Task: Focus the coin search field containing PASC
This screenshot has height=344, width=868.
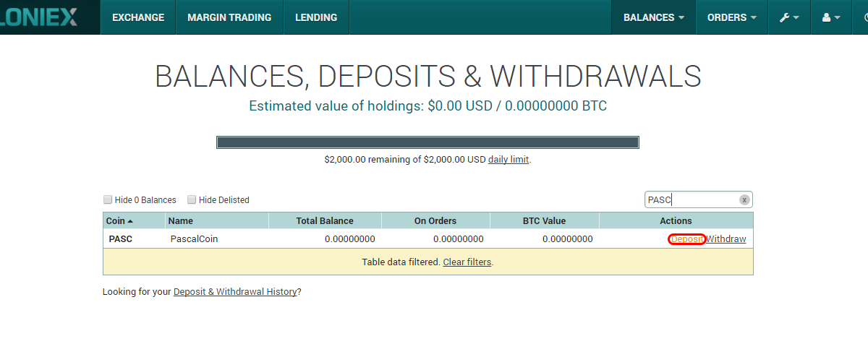Action: [x=692, y=200]
